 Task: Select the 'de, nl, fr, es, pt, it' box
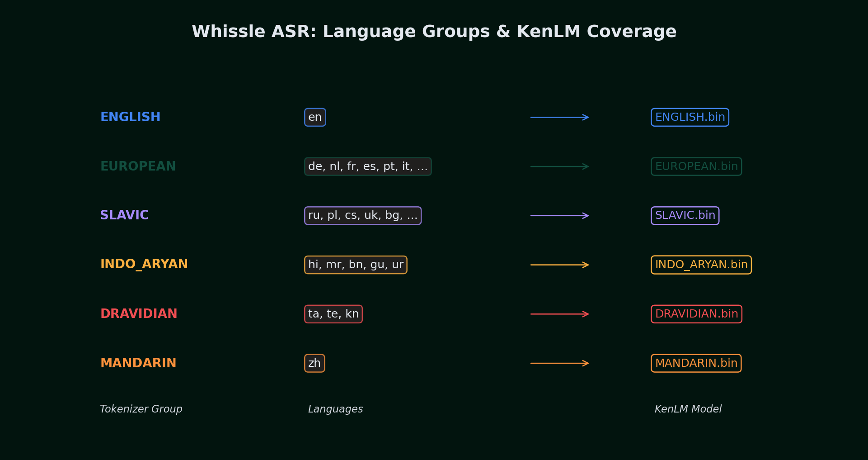click(x=368, y=166)
